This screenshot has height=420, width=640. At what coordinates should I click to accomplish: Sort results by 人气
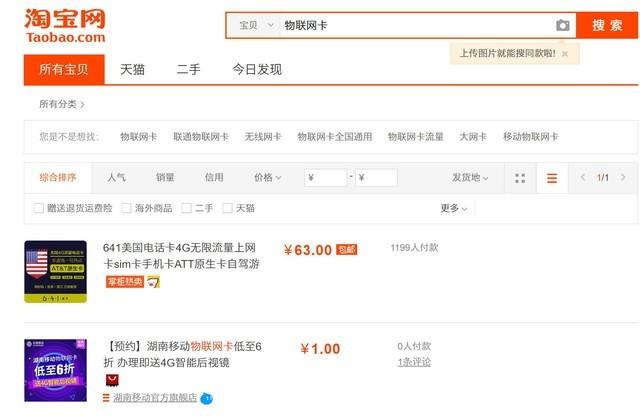(116, 178)
